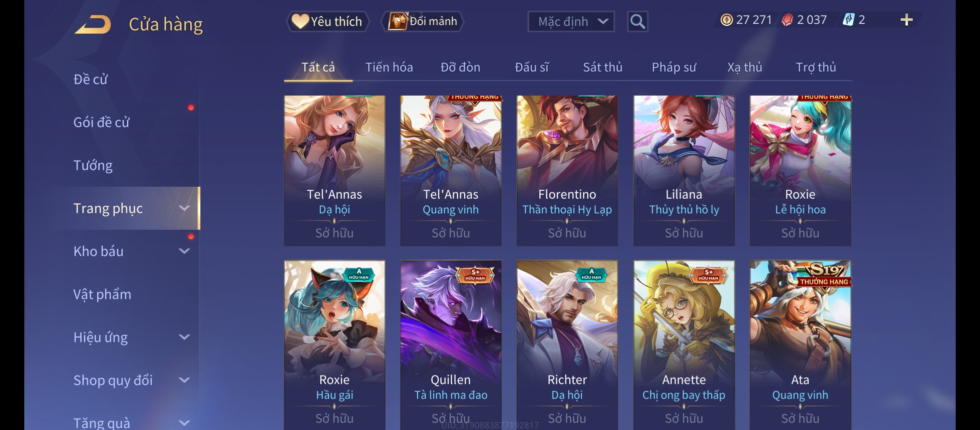
Task: Tap the heart Yêu thích icon
Action: (300, 21)
